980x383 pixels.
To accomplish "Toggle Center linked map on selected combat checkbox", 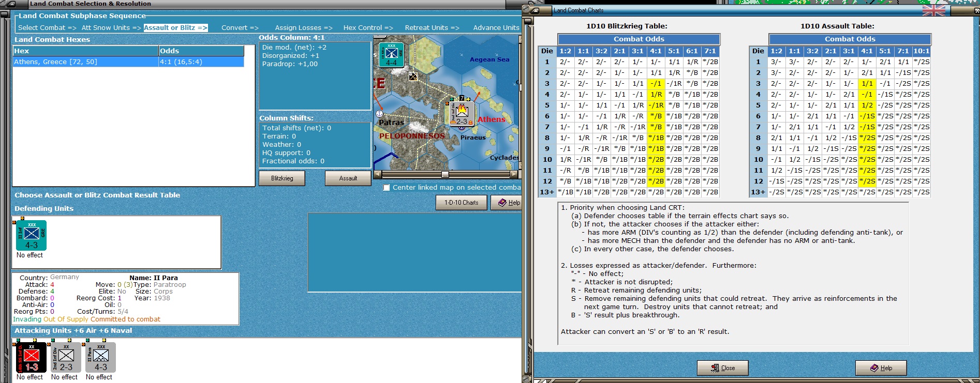I will pyautogui.click(x=387, y=188).
